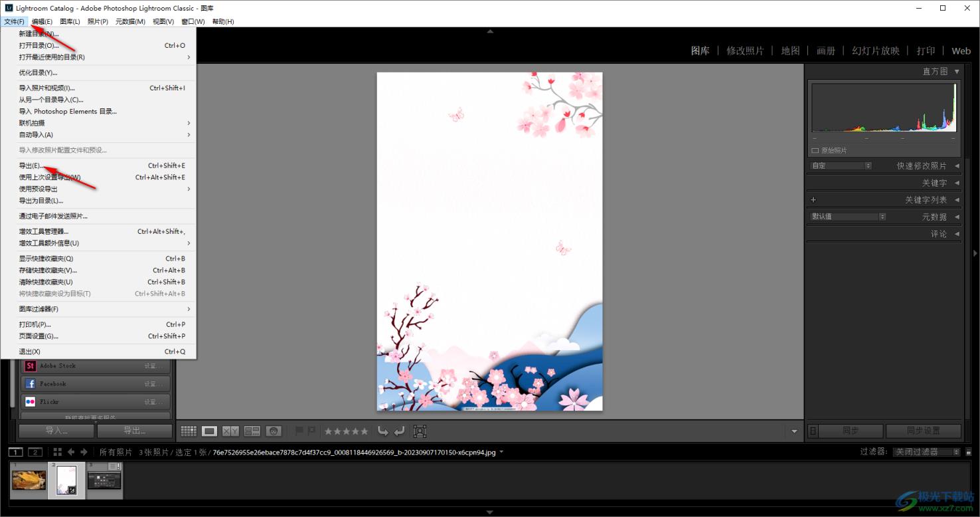Viewport: 980px width, 517px height.
Task: Switch to Web module
Action: [961, 51]
